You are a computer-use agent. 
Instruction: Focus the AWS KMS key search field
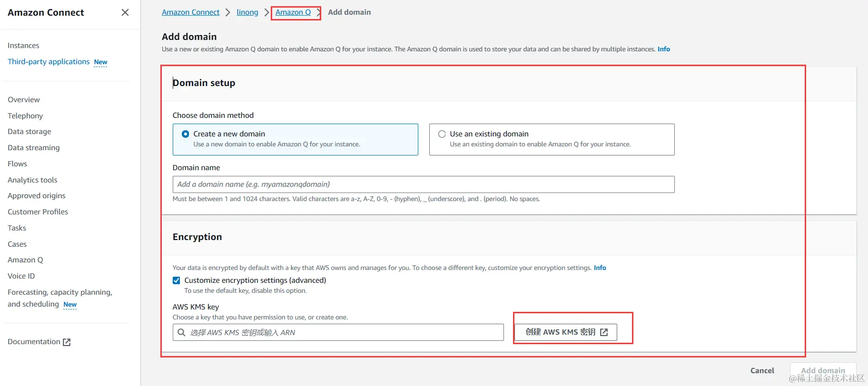pos(338,332)
